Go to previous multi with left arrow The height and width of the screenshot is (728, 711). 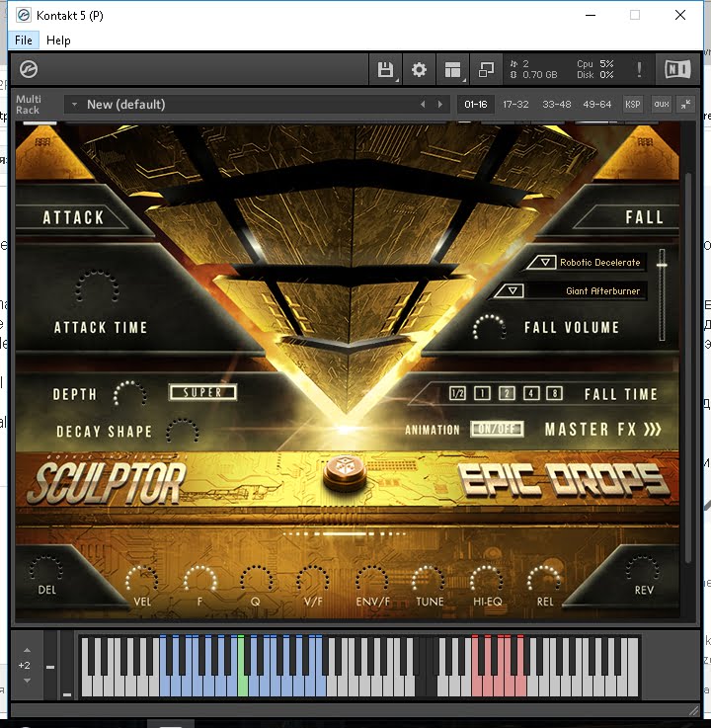coord(423,105)
